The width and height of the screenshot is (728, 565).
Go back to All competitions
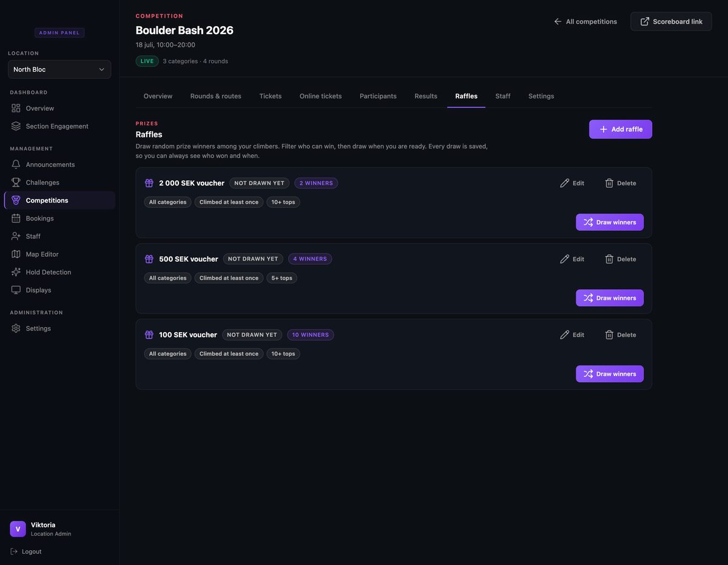click(x=585, y=21)
